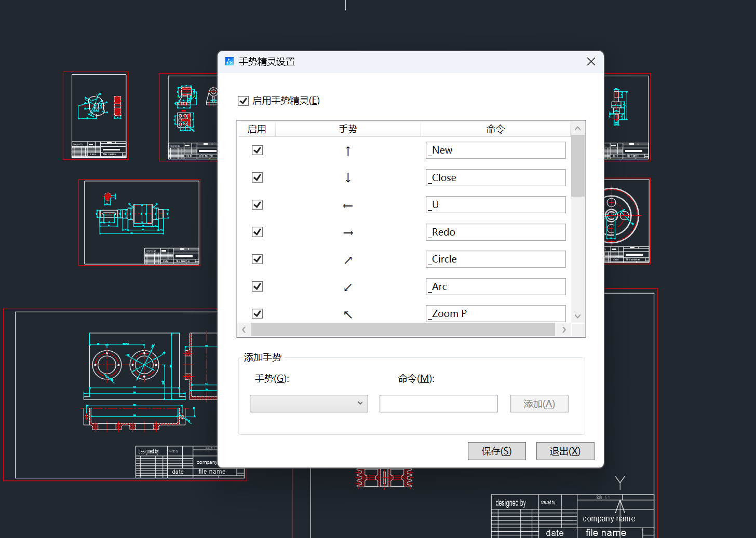The height and width of the screenshot is (538, 756).
Task: Click the 命令 column header
Action: [495, 129]
